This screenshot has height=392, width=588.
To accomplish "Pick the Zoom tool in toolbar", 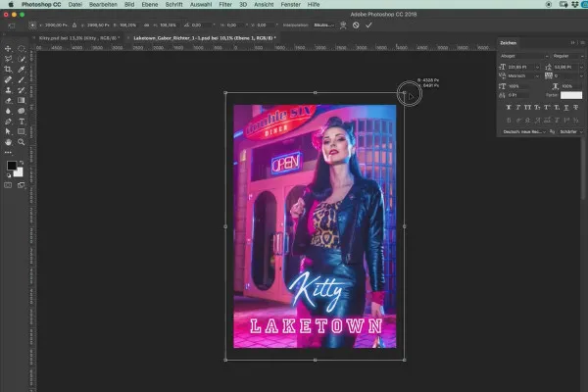I will tap(23, 141).
